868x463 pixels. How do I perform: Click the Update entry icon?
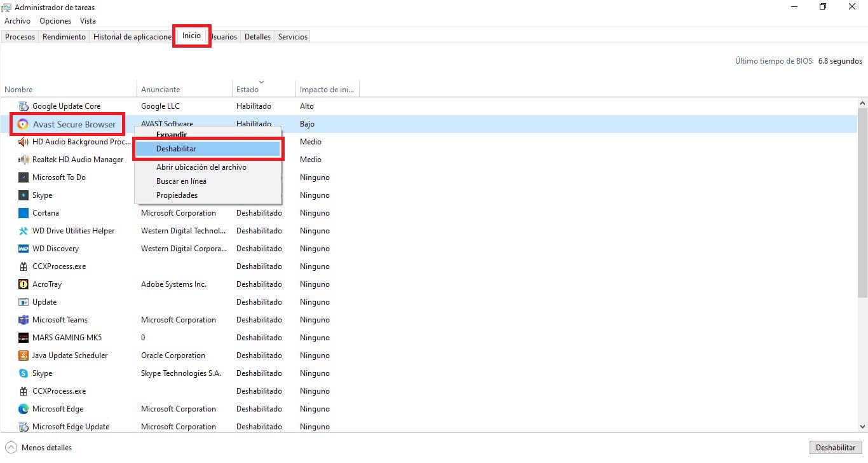[x=24, y=302]
